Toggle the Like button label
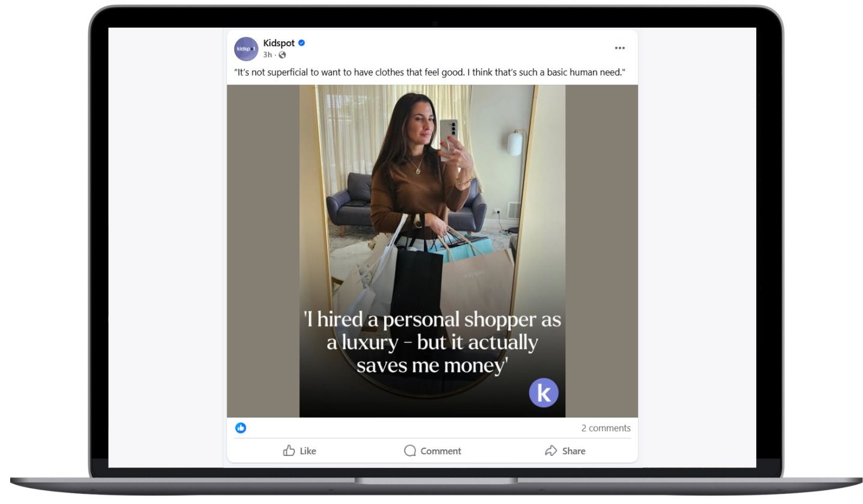863x504 pixels. pos(308,451)
